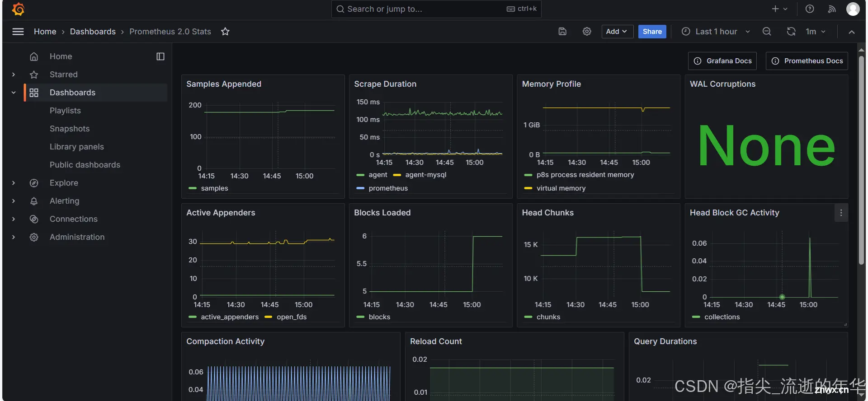Click the Reload Count panel title
The image size is (868, 401).
(436, 341)
